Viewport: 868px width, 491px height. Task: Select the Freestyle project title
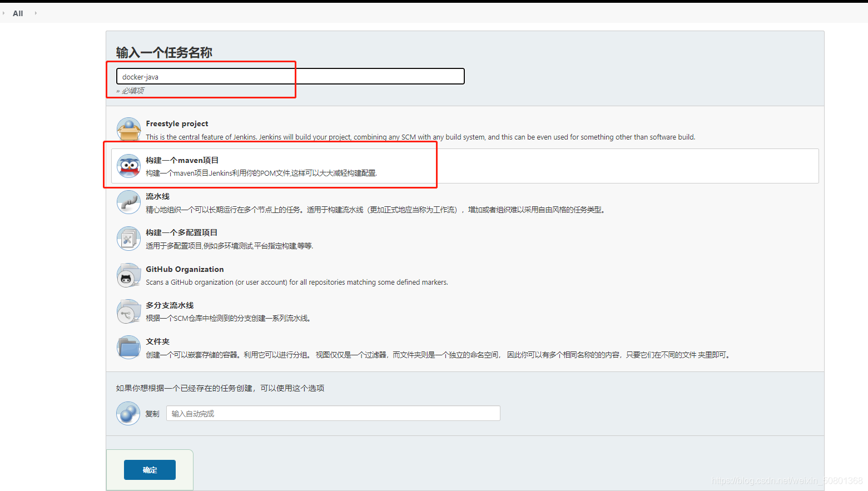[177, 123]
